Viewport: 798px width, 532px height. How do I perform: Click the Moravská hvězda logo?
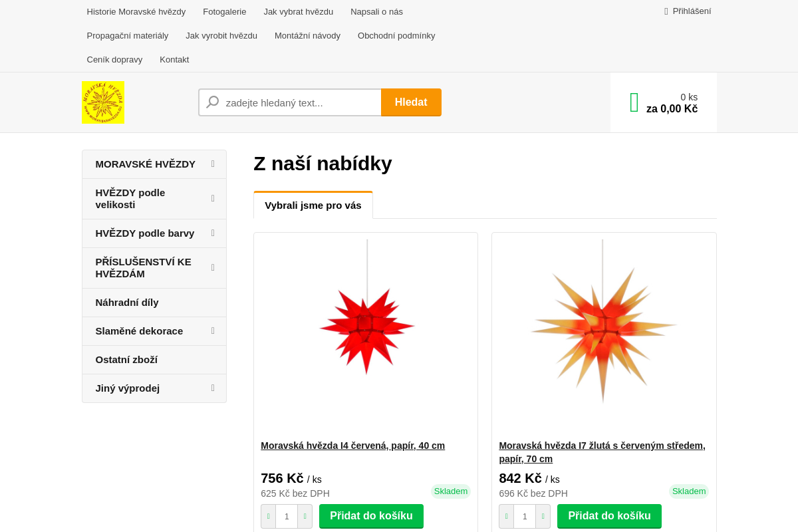point(103,102)
